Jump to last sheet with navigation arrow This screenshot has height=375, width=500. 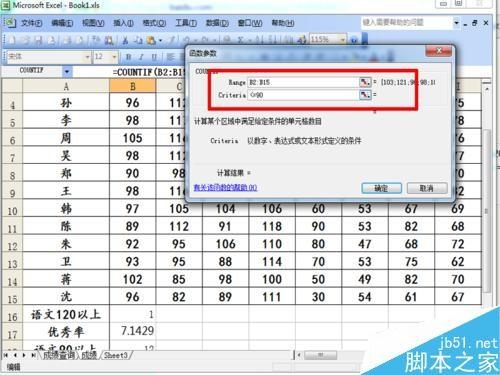tap(33, 355)
